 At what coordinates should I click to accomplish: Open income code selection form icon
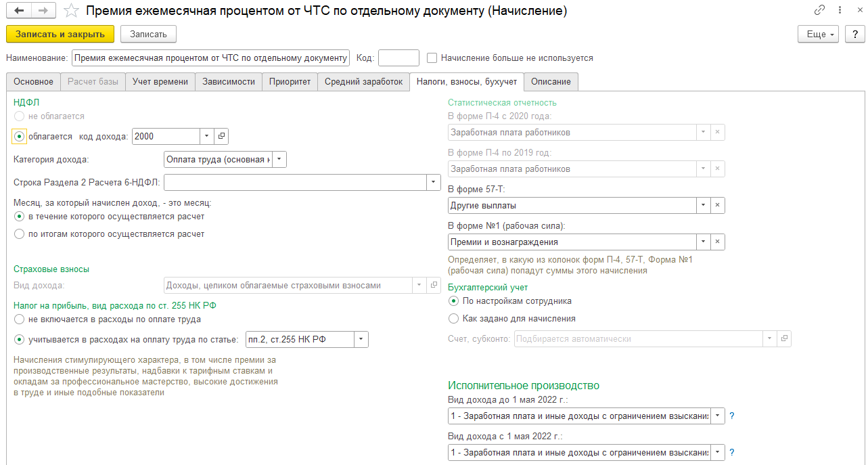(x=221, y=136)
